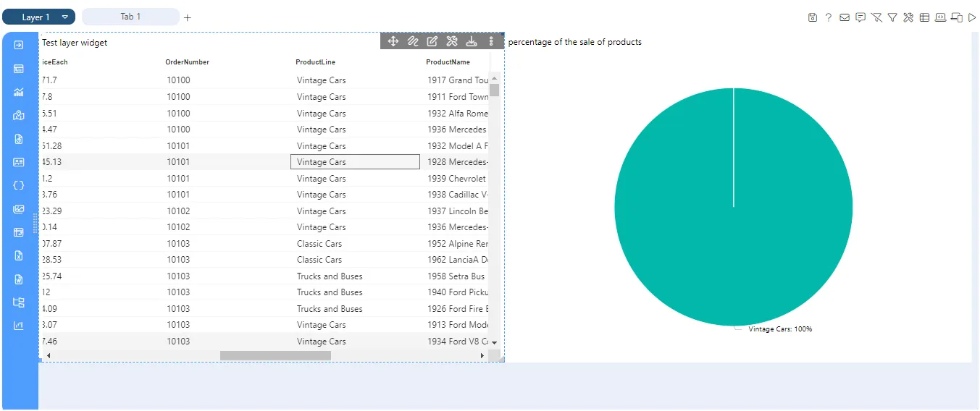Screen dimensions: 980x411
Task: Select the card widget icon in sidebar
Action: point(19,162)
